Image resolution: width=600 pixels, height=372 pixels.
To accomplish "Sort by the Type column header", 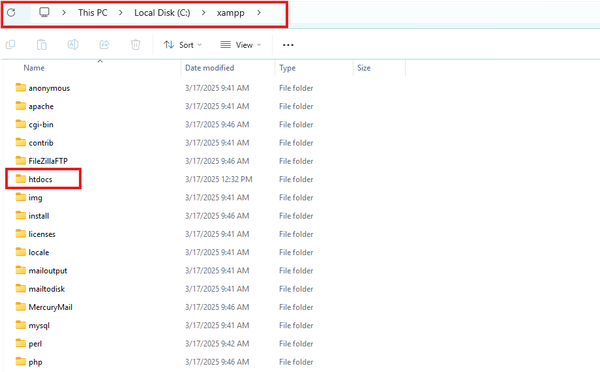I will [x=287, y=68].
